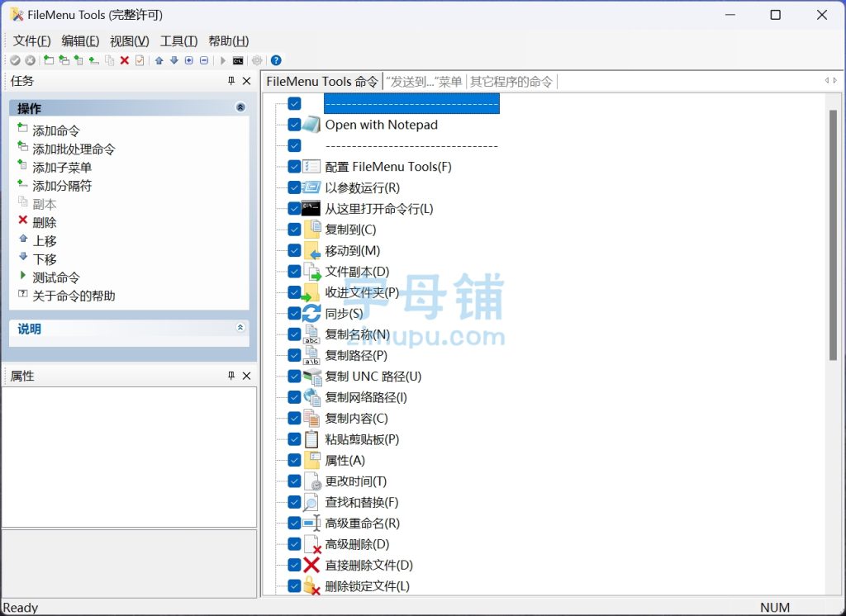Viewport: 846px width, 616px height.
Task: Click the command list vertical scrollbar thumb
Action: click(x=833, y=235)
